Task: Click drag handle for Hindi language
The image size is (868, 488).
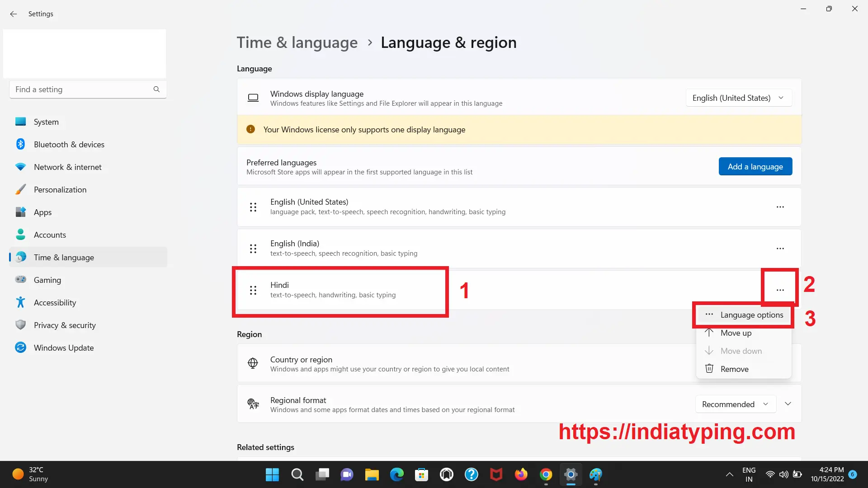Action: click(x=253, y=290)
